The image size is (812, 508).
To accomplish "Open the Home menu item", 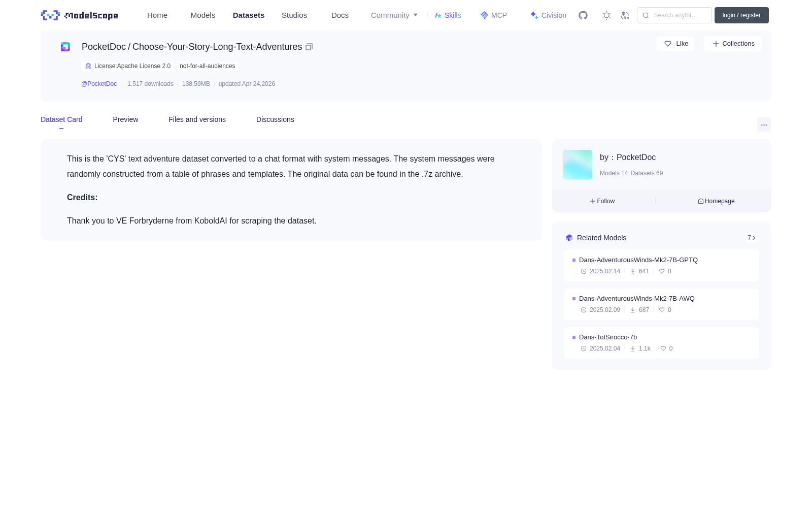I will 157,15.
